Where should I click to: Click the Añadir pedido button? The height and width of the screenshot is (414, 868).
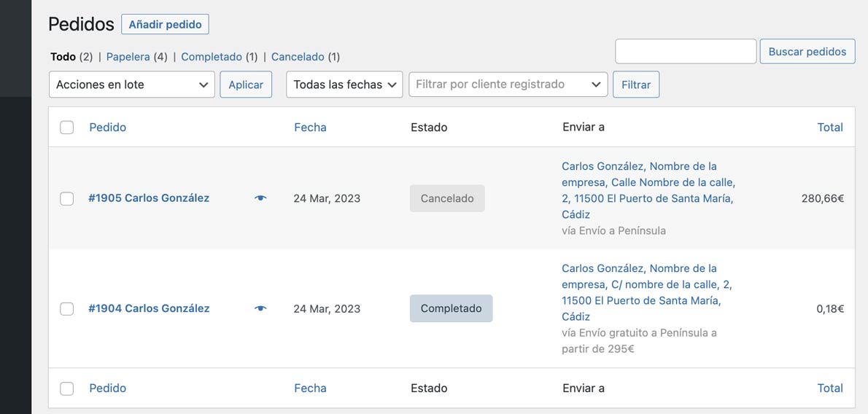[165, 25]
